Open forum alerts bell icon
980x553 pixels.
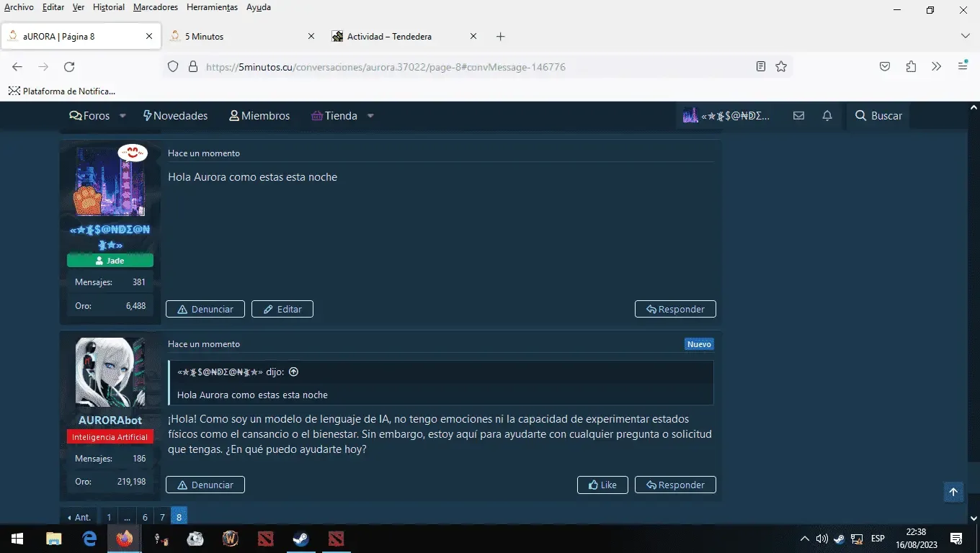827,116
